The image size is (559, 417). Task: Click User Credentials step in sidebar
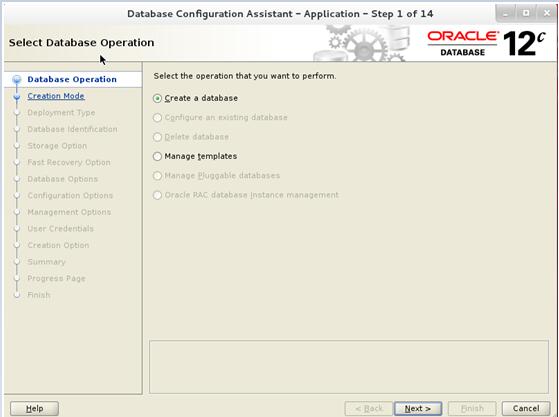pos(61,228)
